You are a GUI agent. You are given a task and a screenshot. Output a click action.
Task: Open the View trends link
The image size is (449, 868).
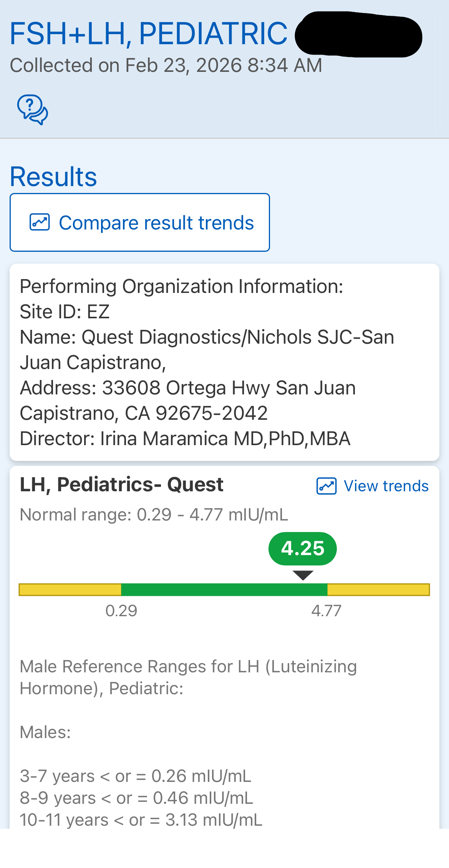(386, 486)
